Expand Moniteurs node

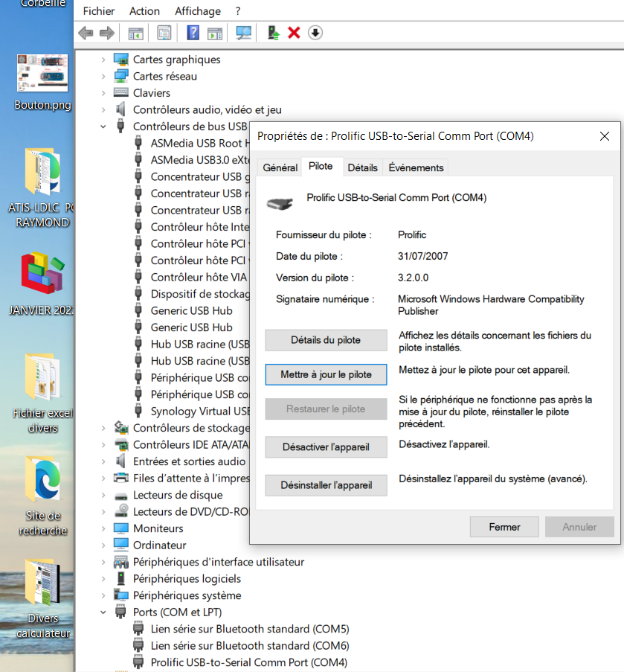point(103,528)
